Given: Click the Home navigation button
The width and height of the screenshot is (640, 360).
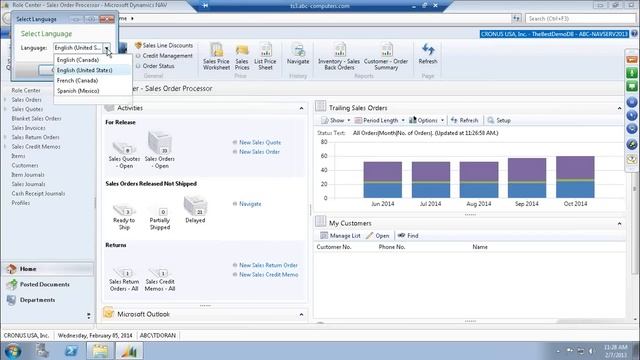Looking at the screenshot, I should coord(48,269).
